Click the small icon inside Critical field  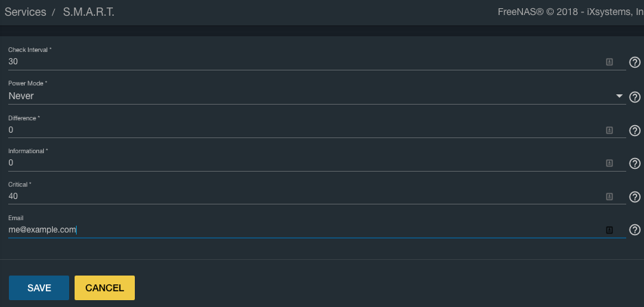click(609, 197)
